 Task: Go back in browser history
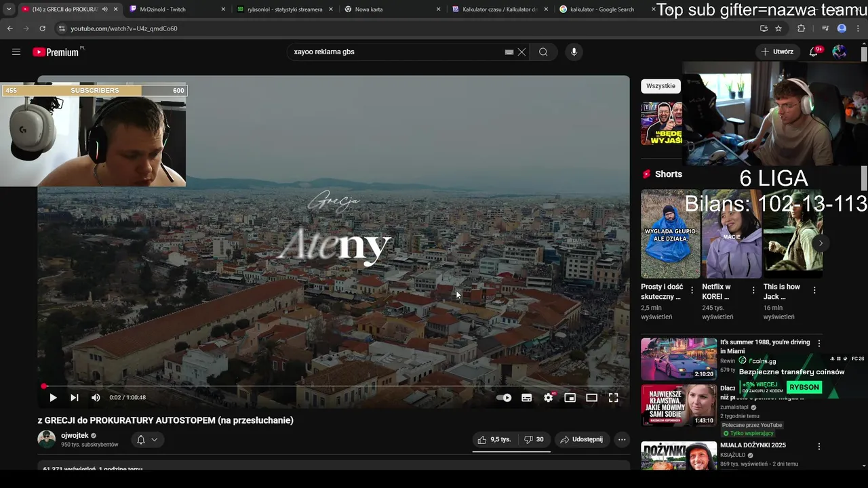coord(9,28)
